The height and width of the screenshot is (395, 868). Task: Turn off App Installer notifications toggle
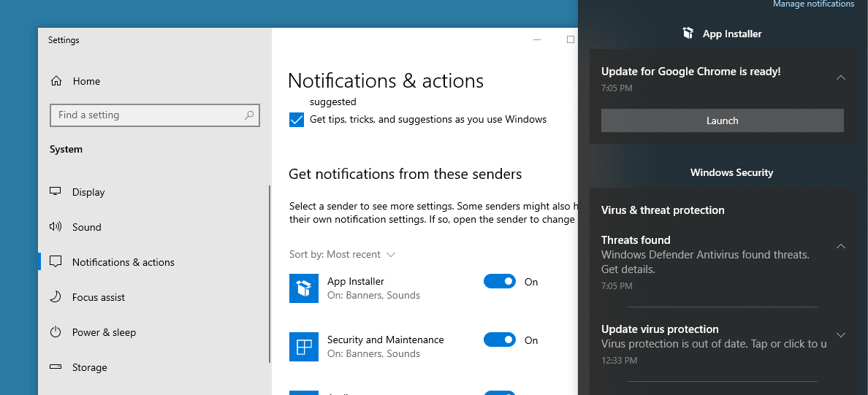tap(500, 282)
